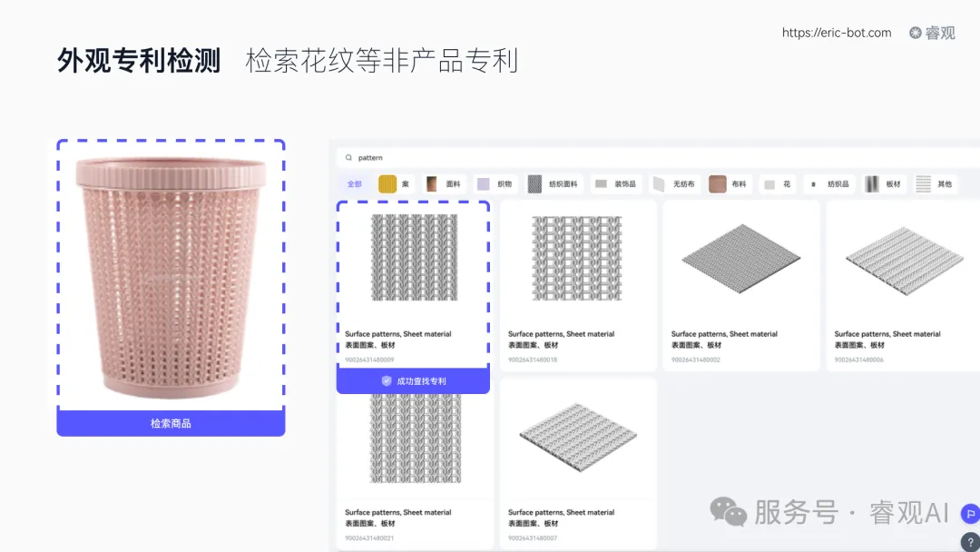Screen dimensions: 980x552
Task: Enable the 花 pattern filter
Action: pos(771,183)
